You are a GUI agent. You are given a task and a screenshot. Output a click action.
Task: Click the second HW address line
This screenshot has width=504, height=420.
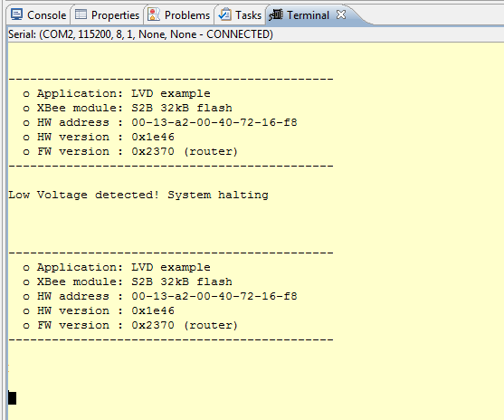pos(160,296)
